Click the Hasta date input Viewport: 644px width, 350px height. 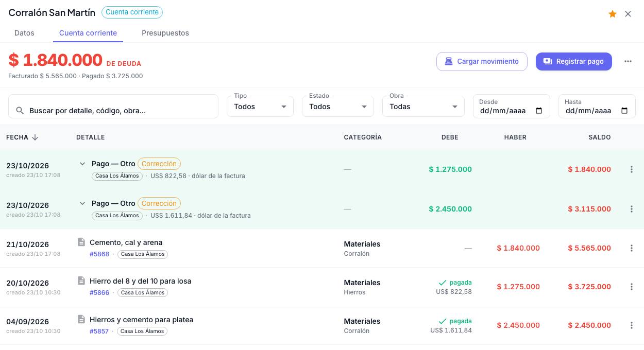[597, 106]
